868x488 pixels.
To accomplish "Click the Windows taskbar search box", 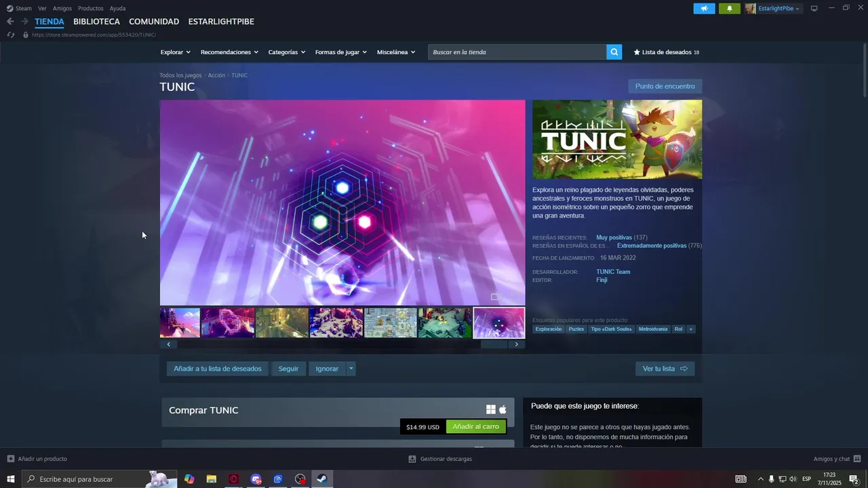I will pos(100,479).
